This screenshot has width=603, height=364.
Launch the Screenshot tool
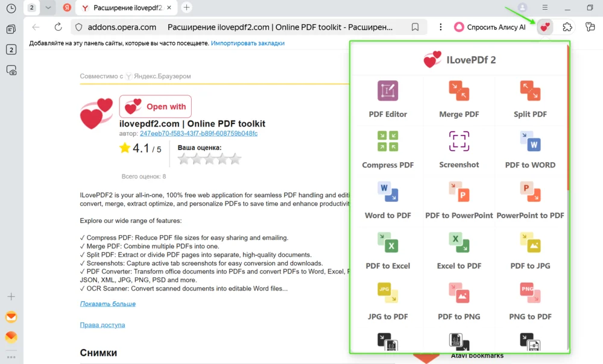pos(459,150)
